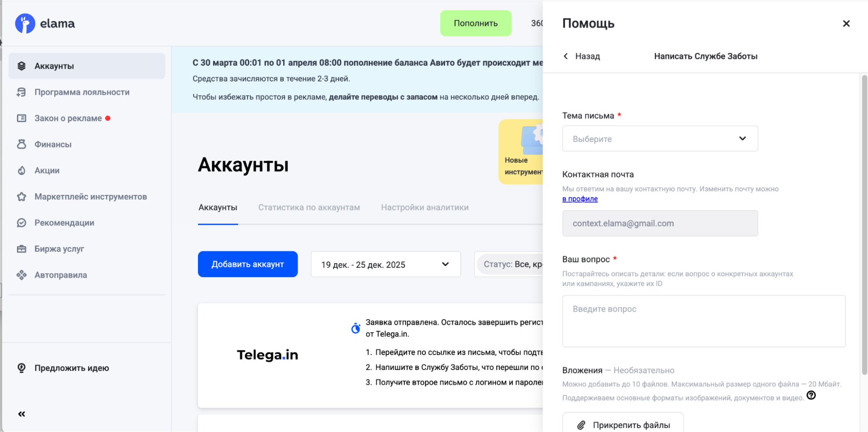The height and width of the screenshot is (432, 868).
Task: Close the Помощь panel
Action: 846,23
